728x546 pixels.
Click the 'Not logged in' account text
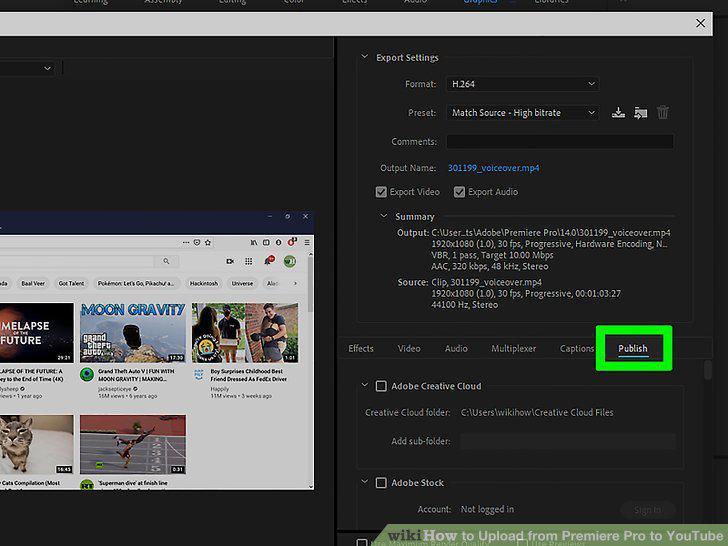coord(487,509)
